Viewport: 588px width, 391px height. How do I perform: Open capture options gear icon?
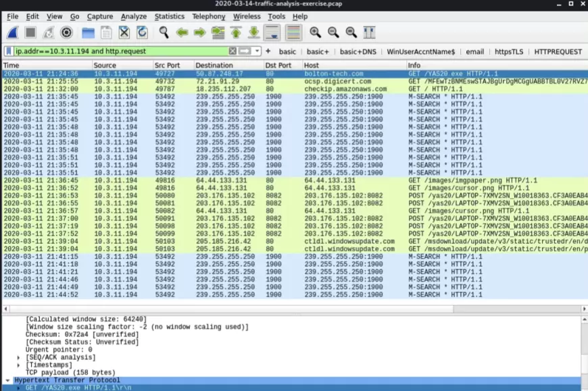click(x=66, y=32)
